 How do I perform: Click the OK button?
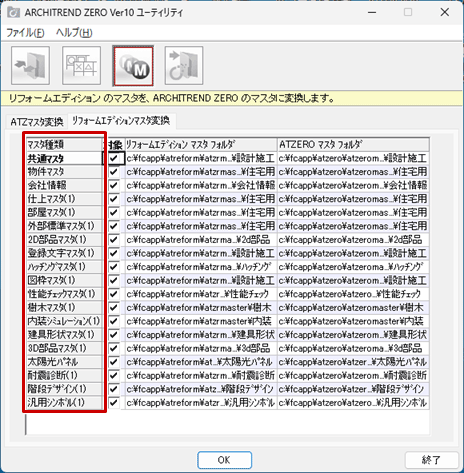pyautogui.click(x=224, y=460)
